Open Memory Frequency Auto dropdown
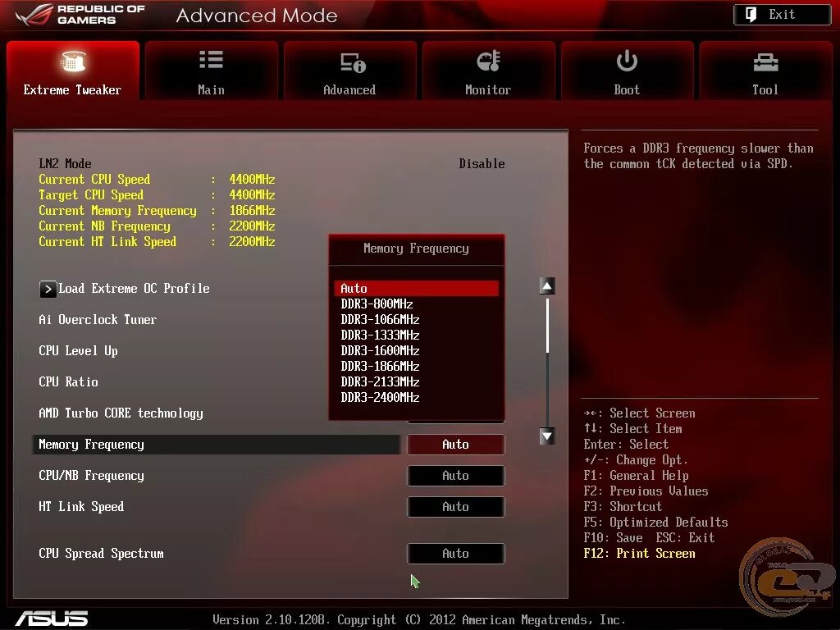Screen dimensions: 840x630 coord(456,444)
